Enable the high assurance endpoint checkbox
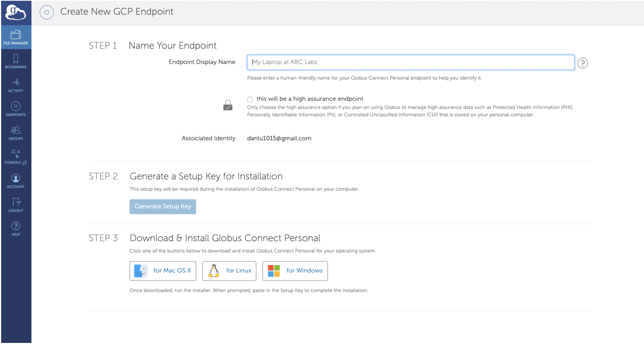The image size is (644, 346). 250,100
